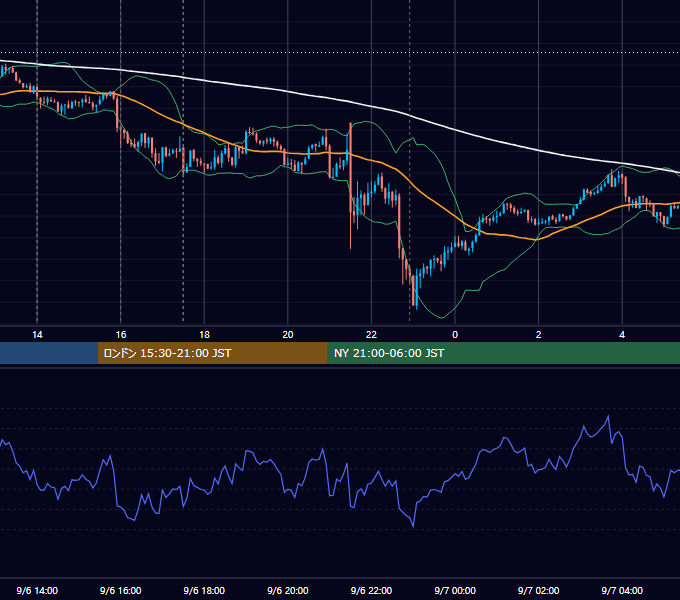This screenshot has width=680, height=600.
Task: Click the 9/7 04:00 date label
Action: pos(622,590)
